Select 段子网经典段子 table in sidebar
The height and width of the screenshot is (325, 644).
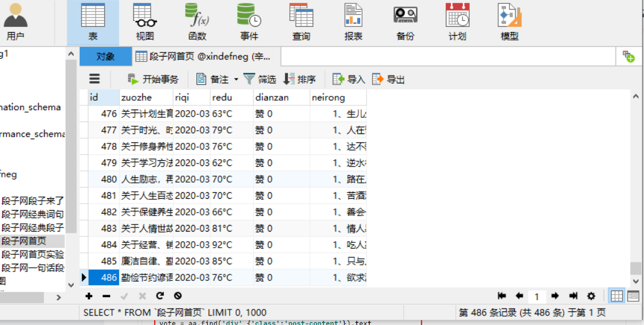[33, 227]
